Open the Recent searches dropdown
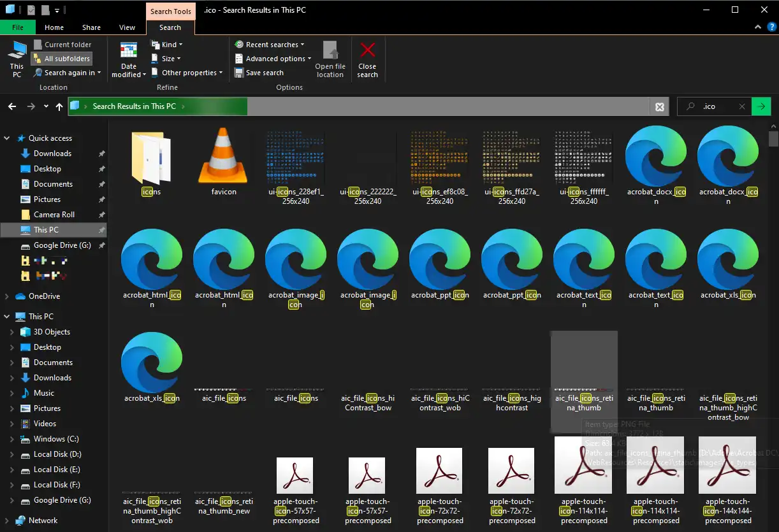The image size is (779, 532). [270, 45]
